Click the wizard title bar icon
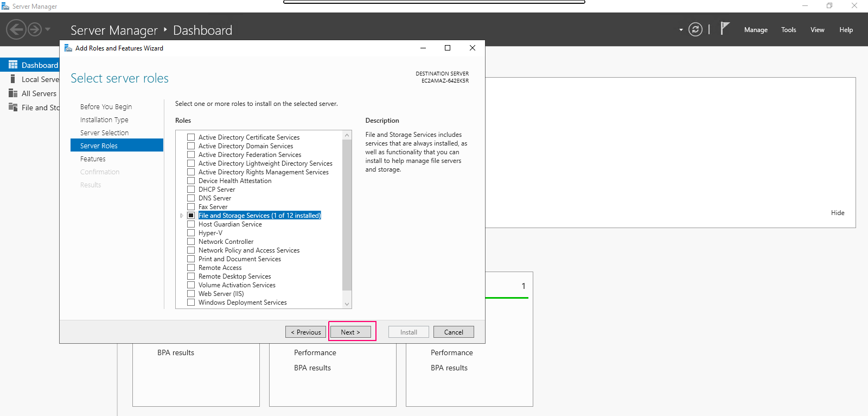 click(68, 48)
